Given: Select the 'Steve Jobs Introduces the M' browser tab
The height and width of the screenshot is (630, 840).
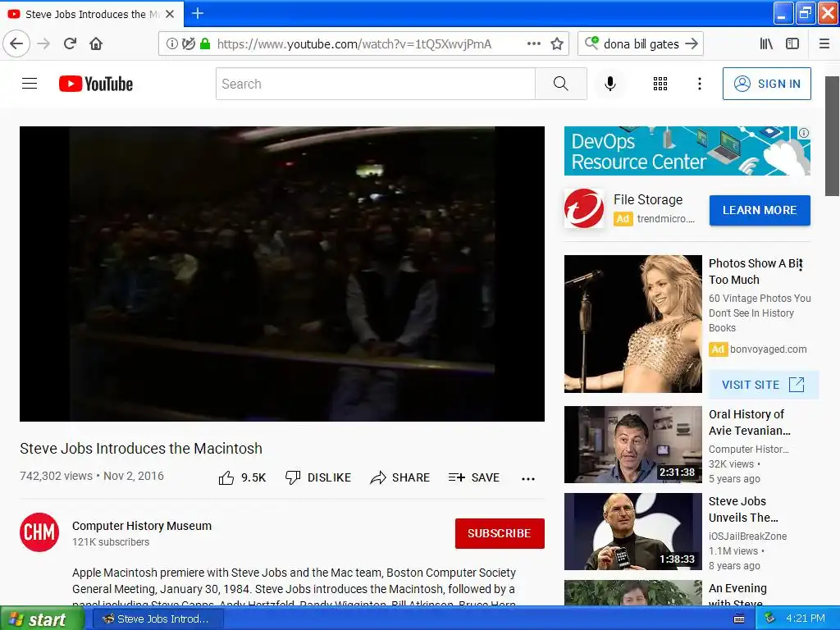Looking at the screenshot, I should 92,14.
